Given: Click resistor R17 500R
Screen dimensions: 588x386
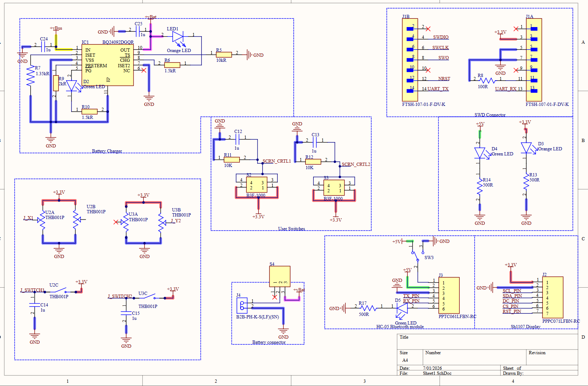Looking at the screenshot, I should click(368, 308).
